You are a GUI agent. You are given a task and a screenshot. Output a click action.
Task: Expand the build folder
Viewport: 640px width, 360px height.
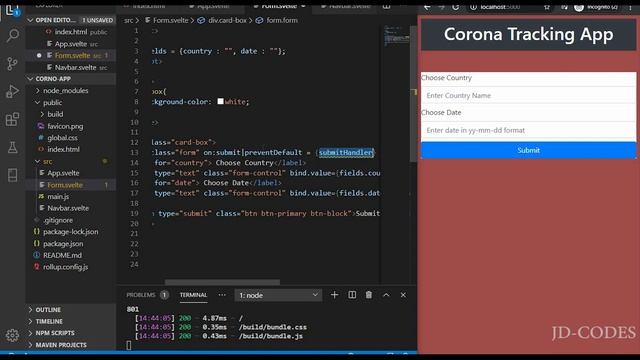[55, 114]
